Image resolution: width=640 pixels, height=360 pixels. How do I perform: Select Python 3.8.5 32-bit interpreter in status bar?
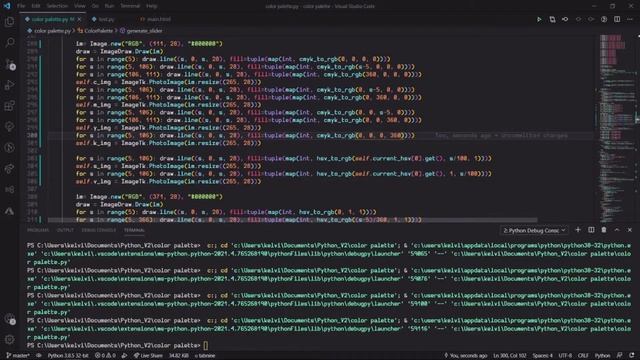tap(68, 356)
